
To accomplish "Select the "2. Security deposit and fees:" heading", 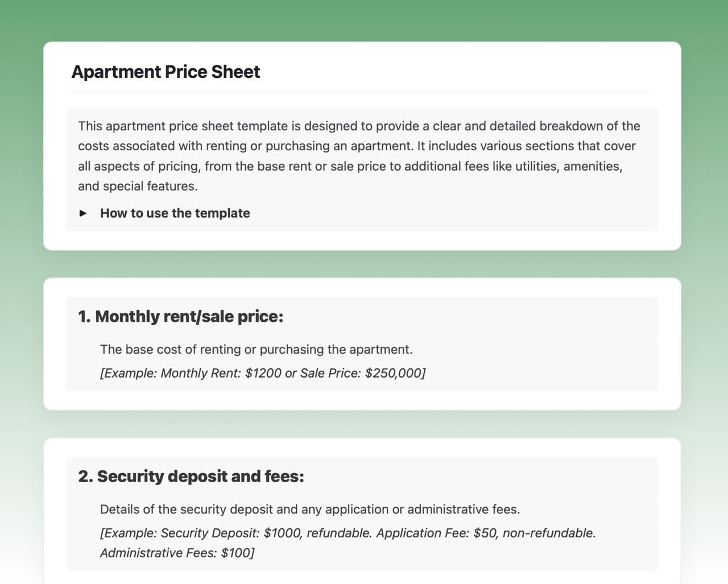I will point(191,476).
